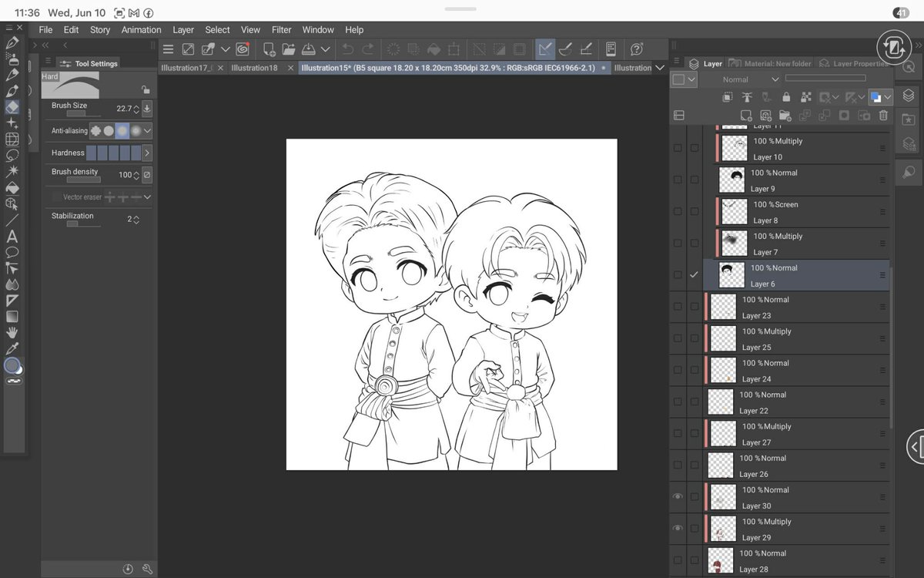Screen dimensions: 924x578
Task: Open the Edit menu
Action: coord(71,30)
